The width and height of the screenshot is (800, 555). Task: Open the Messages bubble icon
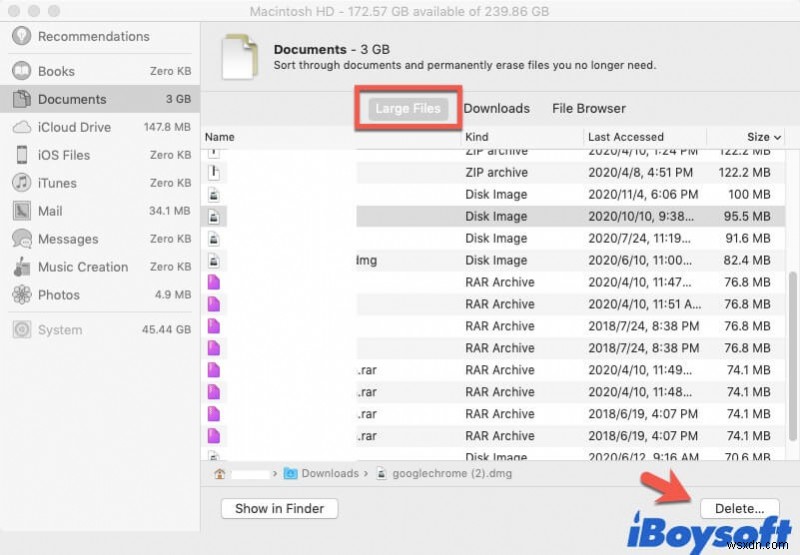21,239
